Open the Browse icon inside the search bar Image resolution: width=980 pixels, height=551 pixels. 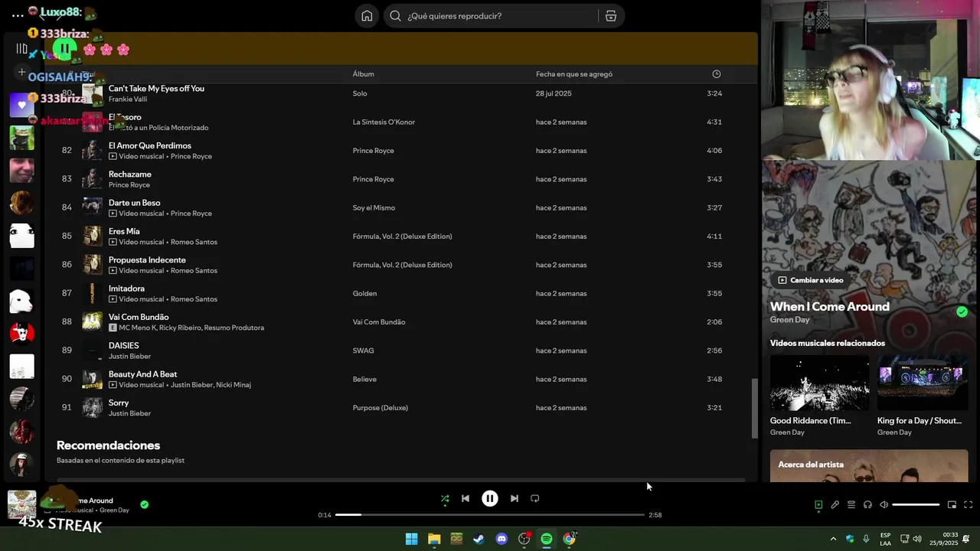point(611,16)
